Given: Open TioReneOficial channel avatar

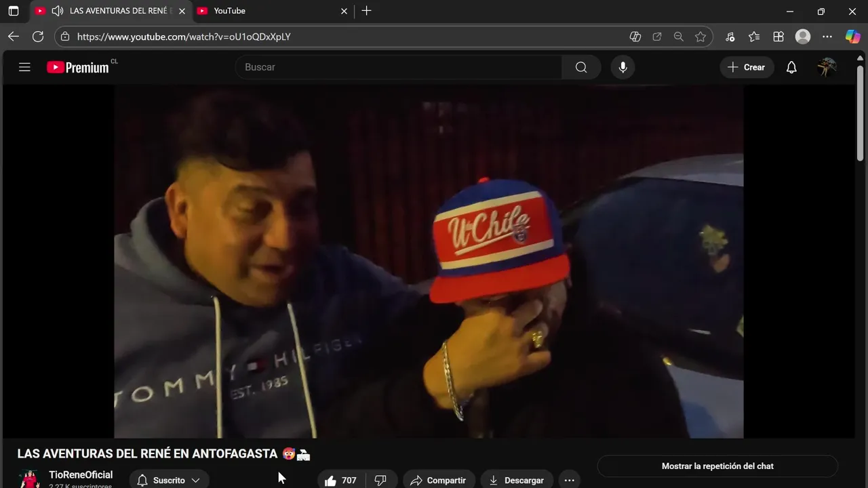Looking at the screenshot, I should tap(29, 479).
